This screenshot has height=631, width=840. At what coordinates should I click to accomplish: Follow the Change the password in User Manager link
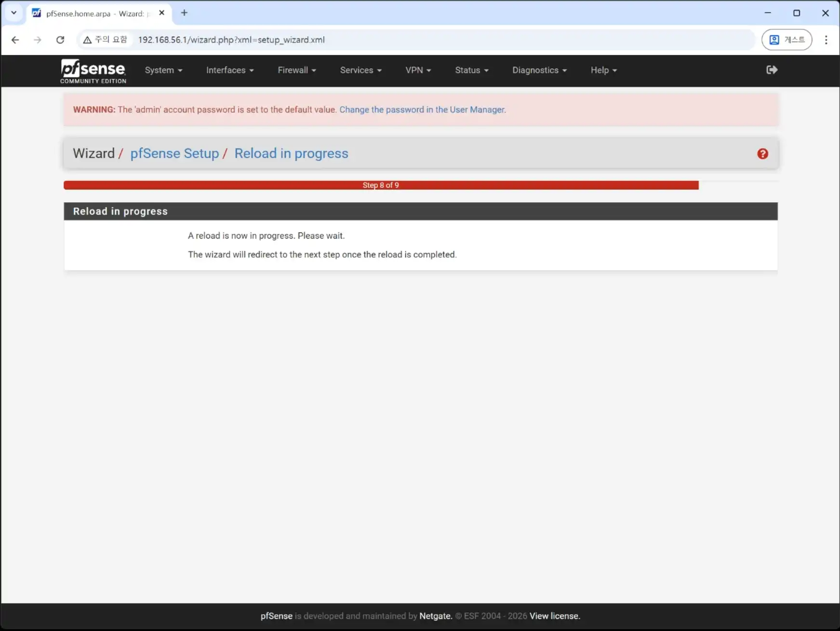(x=422, y=110)
